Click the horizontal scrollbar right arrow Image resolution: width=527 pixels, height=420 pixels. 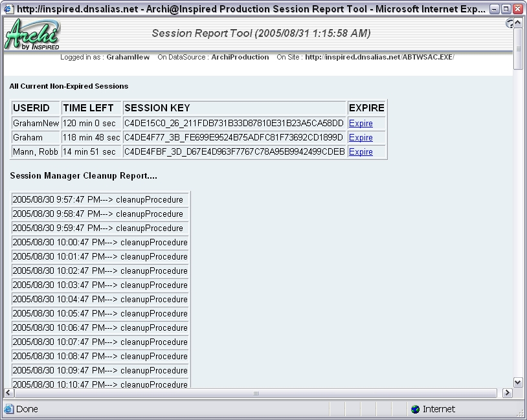click(x=507, y=393)
